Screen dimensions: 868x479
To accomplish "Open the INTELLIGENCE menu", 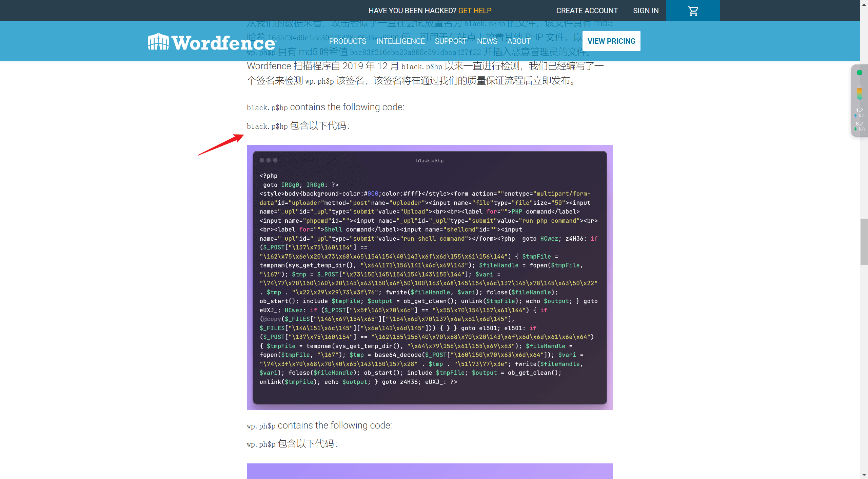I will [400, 41].
